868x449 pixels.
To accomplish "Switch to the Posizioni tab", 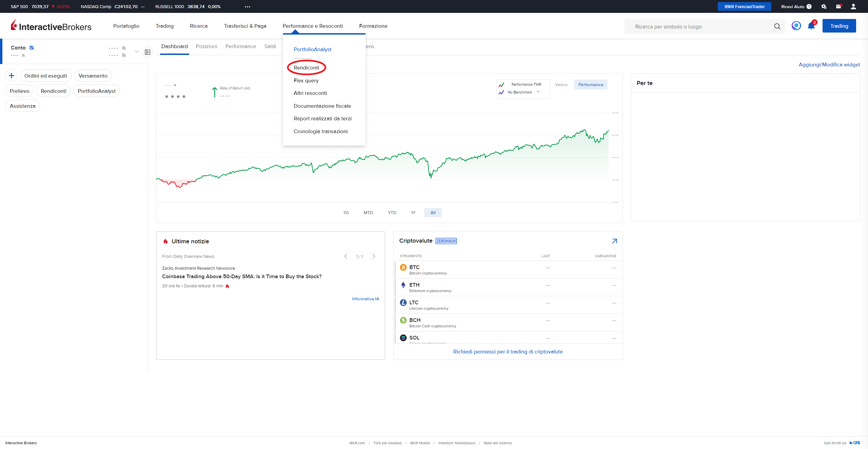I will pos(206,46).
